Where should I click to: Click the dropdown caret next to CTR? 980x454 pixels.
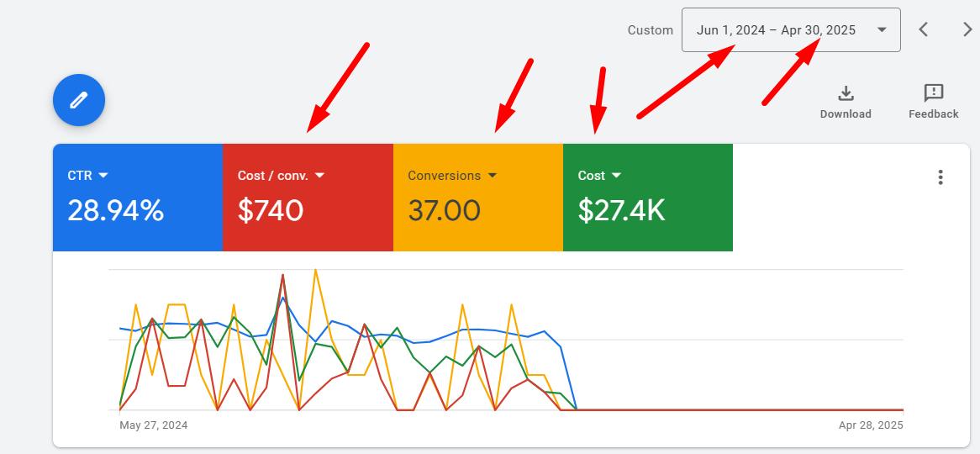(x=103, y=176)
